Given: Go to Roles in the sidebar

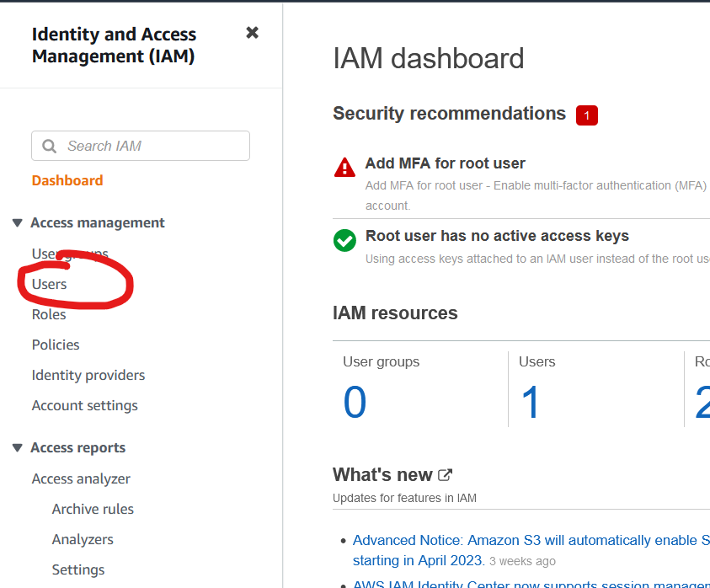Looking at the screenshot, I should click(49, 314).
